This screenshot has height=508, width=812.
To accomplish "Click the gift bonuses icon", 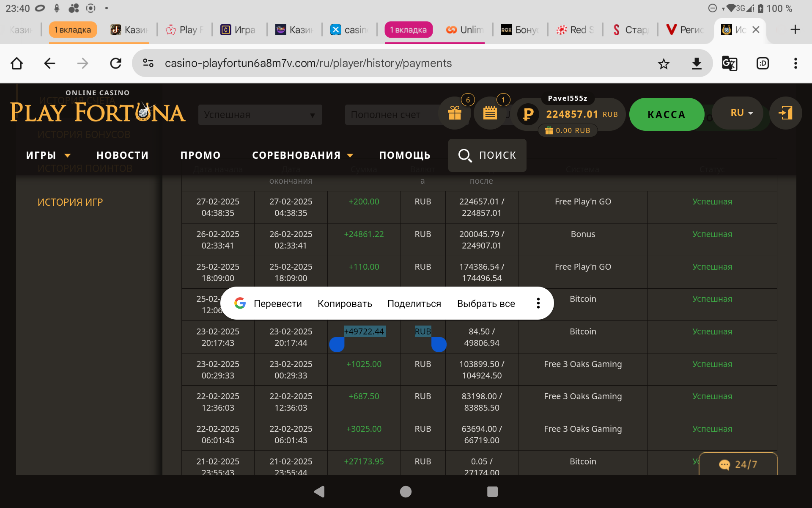I will pos(455,113).
